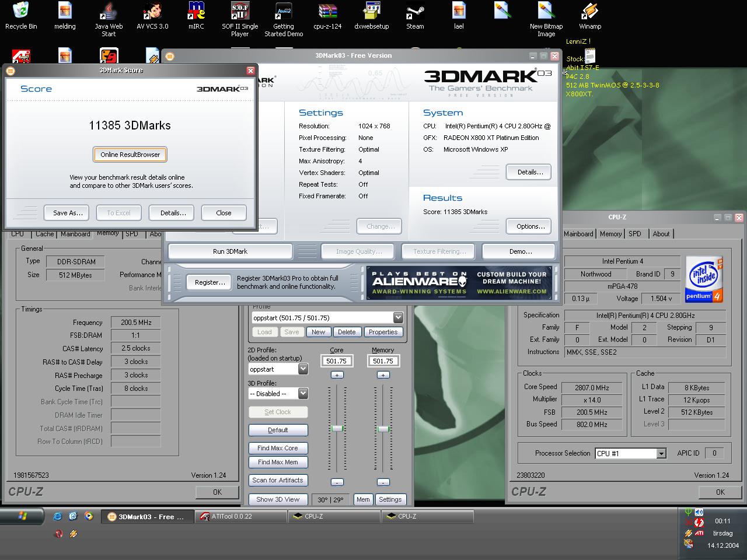Launch the AV VCS 3.0 desktop icon

point(152,12)
